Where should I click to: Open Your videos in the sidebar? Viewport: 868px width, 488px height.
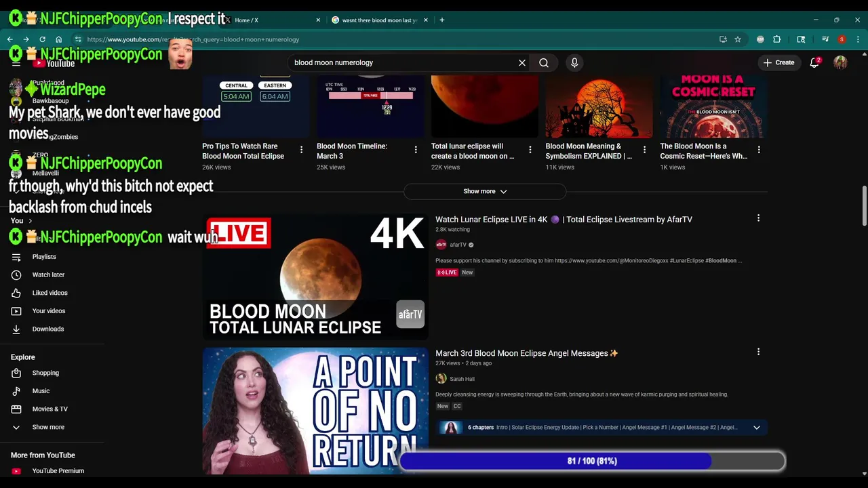pyautogui.click(x=48, y=311)
